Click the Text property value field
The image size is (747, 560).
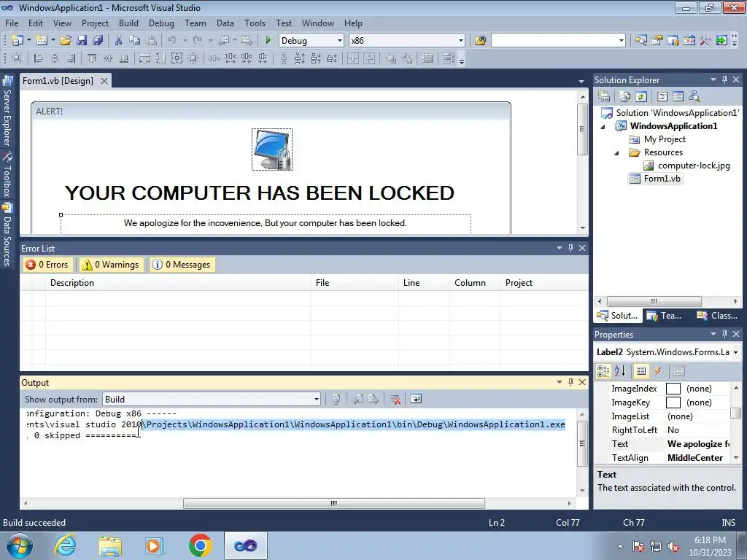point(697,444)
